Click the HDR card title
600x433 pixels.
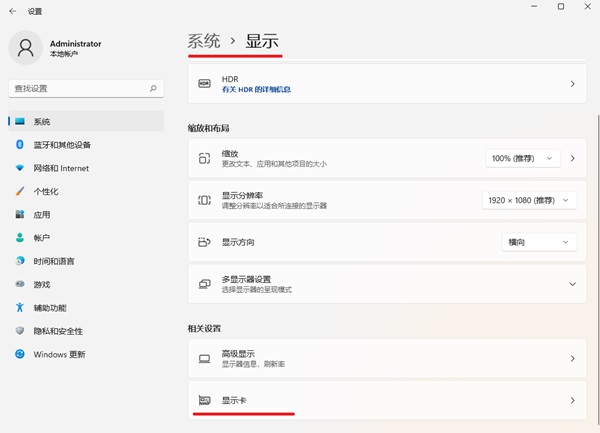(x=230, y=79)
